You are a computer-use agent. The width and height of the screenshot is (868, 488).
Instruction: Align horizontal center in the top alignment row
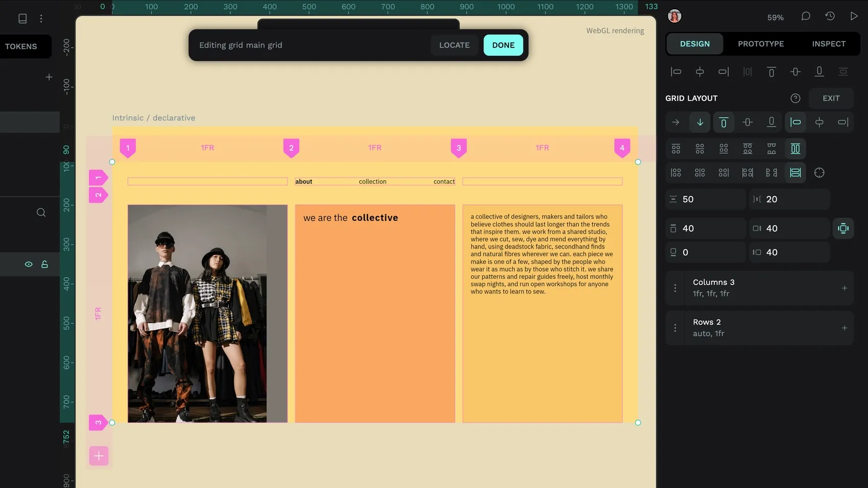point(700,71)
